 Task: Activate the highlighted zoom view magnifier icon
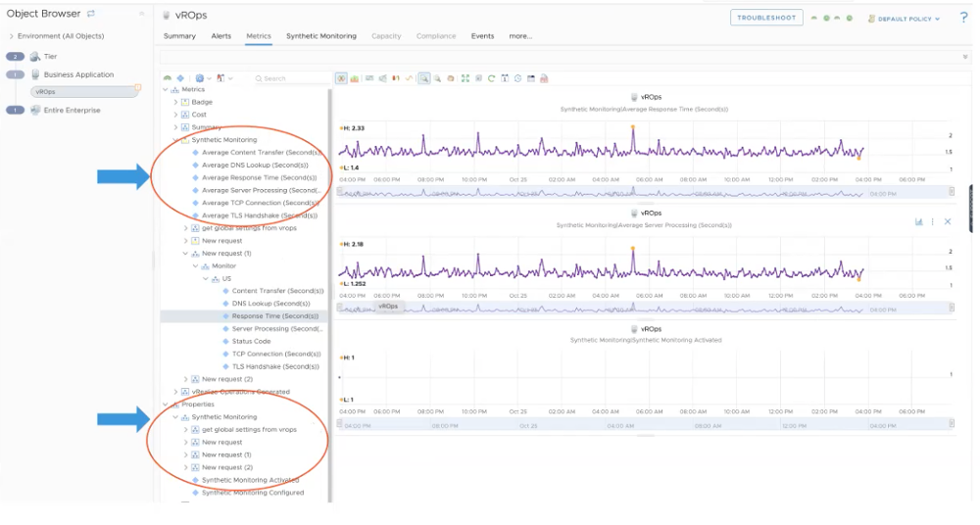coord(424,78)
